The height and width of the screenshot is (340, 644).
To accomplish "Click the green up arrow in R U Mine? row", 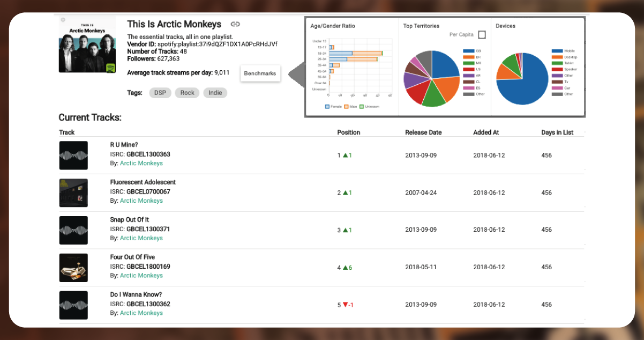I will pos(346,156).
